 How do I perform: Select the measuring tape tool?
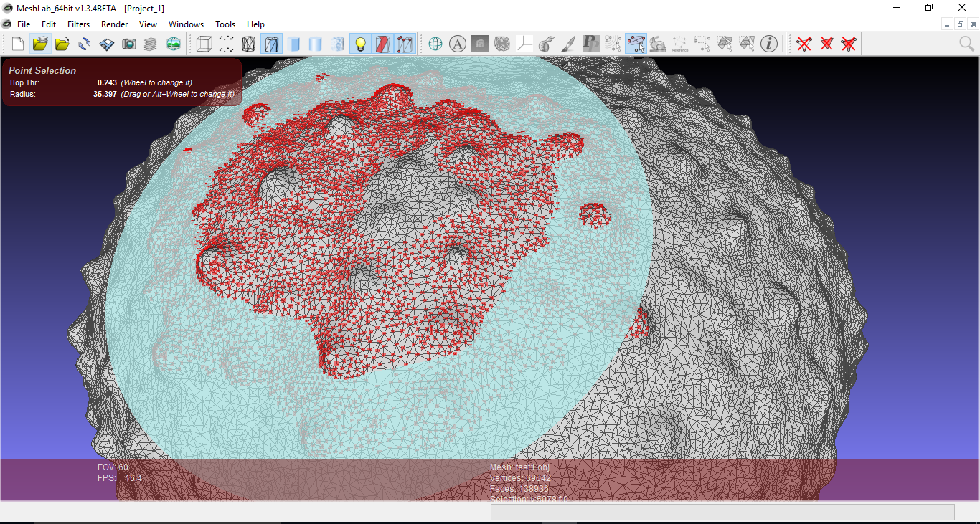[547, 44]
